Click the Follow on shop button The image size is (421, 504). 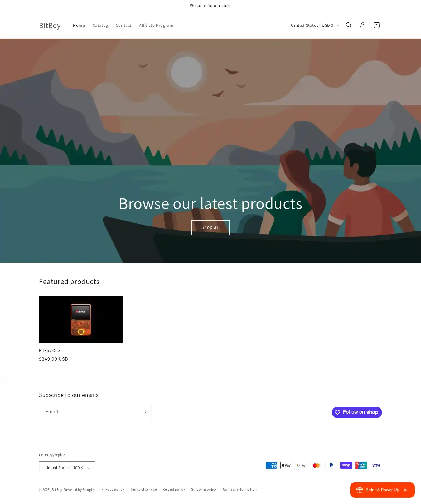[357, 412]
